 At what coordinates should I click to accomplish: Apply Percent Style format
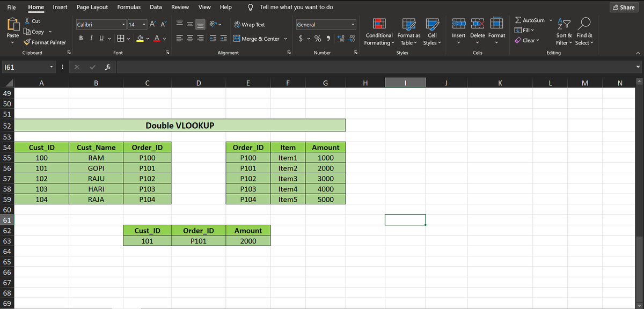coord(317,39)
